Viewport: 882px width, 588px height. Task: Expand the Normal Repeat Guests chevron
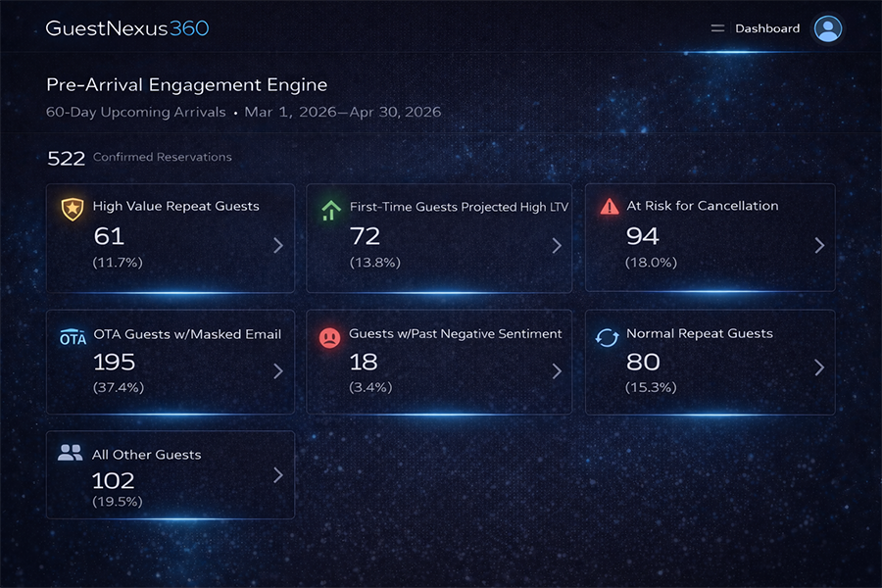coord(820,368)
